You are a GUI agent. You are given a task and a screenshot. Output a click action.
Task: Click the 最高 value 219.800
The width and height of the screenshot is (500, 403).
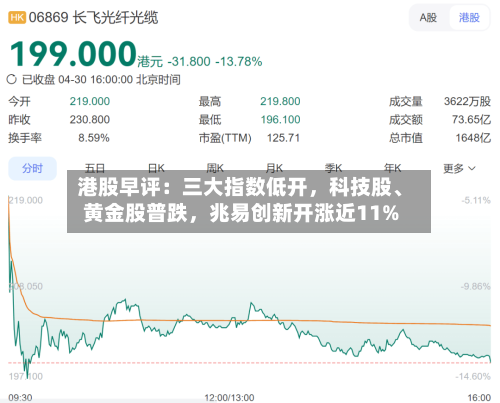tap(280, 101)
